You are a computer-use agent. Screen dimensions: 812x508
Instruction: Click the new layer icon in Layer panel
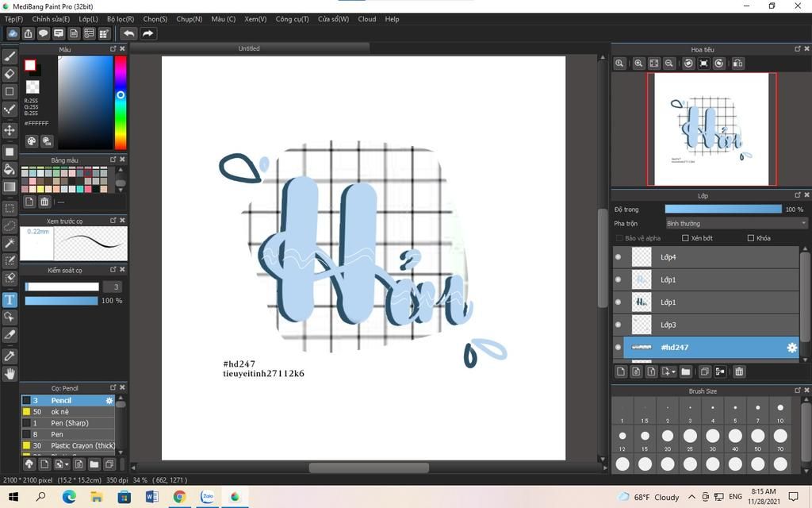point(621,371)
